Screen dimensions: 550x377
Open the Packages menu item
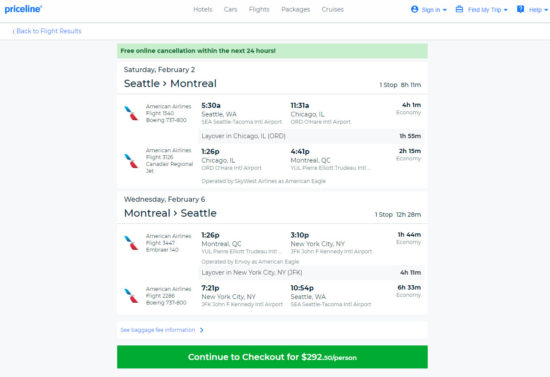(x=296, y=9)
